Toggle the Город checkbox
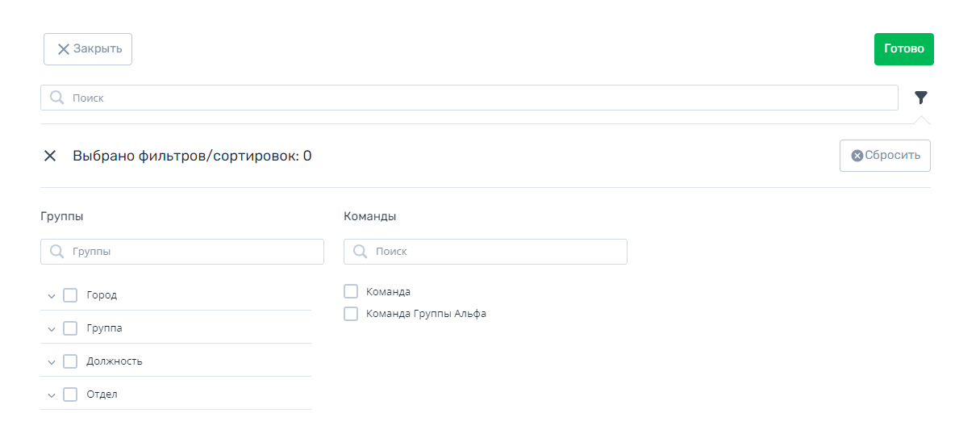Screen dimensions: 980x434 70,295
